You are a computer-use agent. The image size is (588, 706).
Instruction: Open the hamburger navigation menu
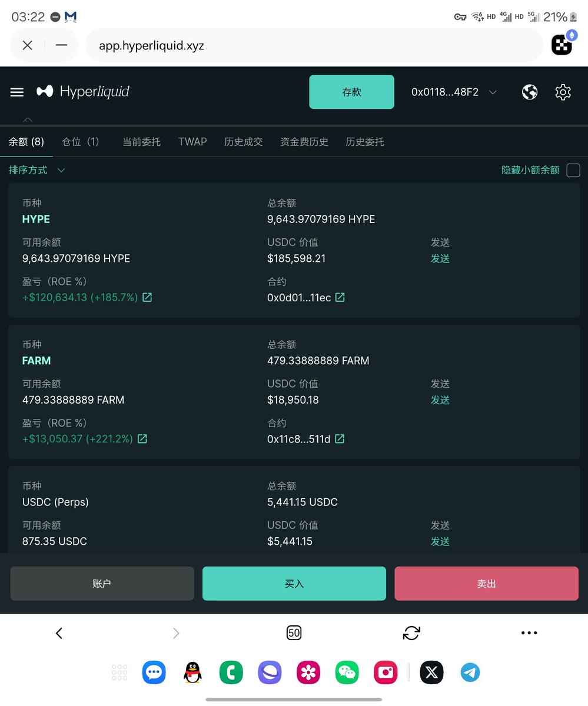click(17, 92)
